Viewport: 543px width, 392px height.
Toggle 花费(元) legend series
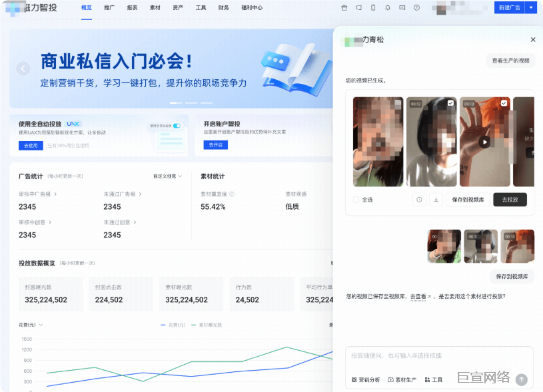[173, 325]
